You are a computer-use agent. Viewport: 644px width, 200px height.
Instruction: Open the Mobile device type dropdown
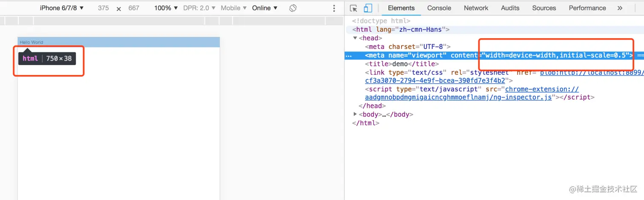(234, 8)
